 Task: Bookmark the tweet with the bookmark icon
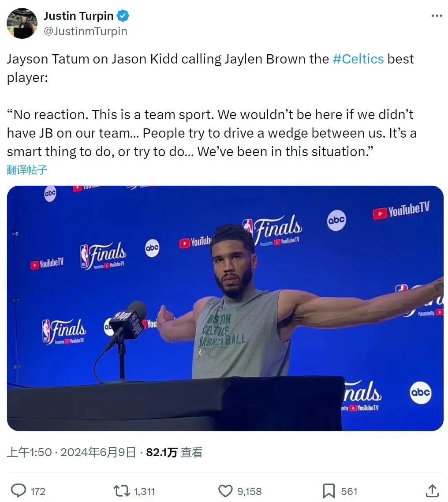[329, 491]
